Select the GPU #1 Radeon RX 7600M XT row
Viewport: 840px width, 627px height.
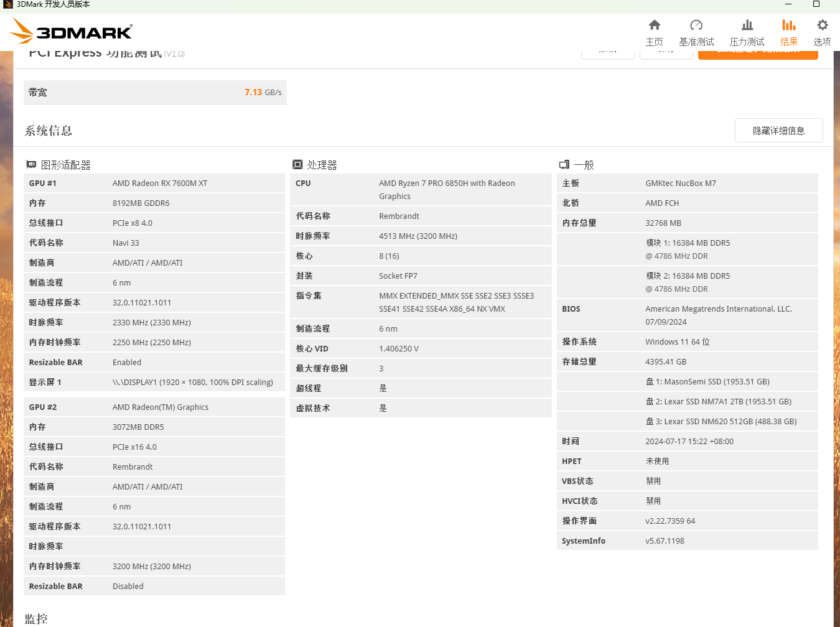154,182
